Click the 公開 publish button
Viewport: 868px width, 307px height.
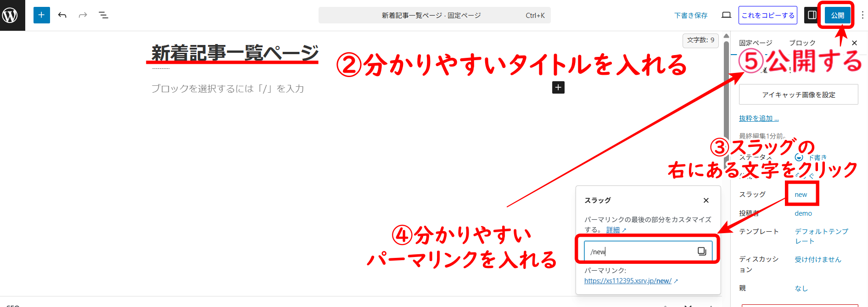click(x=837, y=15)
